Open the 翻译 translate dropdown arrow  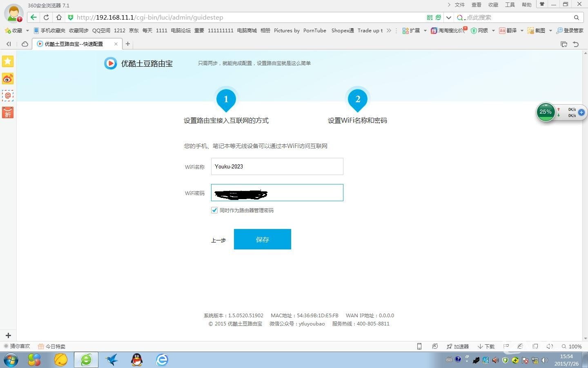pos(522,31)
